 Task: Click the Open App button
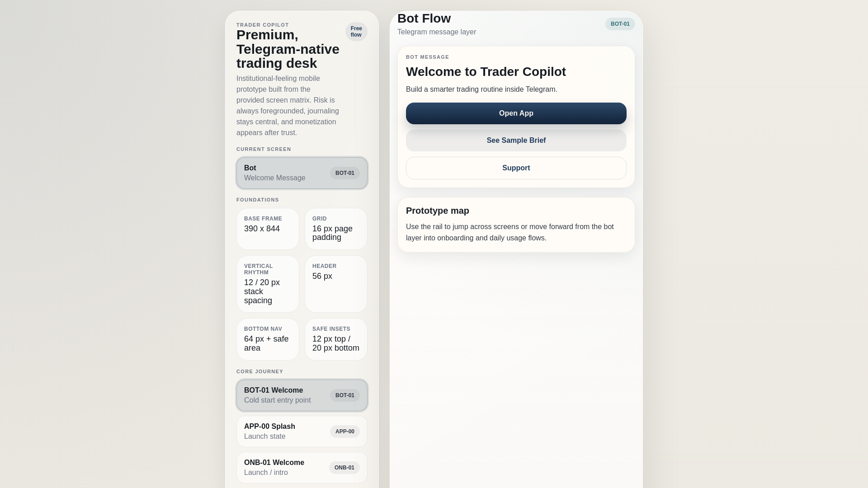[x=516, y=113]
